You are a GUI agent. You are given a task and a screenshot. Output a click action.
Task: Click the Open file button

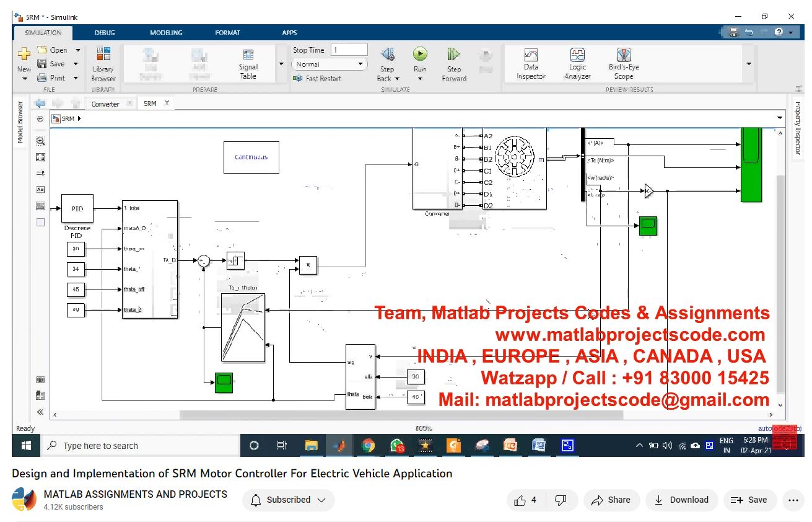click(x=52, y=50)
